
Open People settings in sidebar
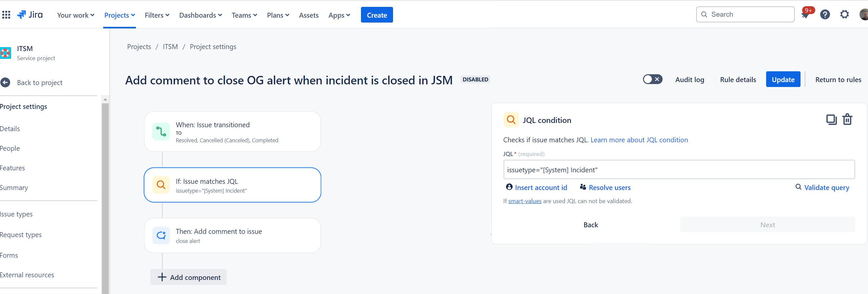(10, 148)
